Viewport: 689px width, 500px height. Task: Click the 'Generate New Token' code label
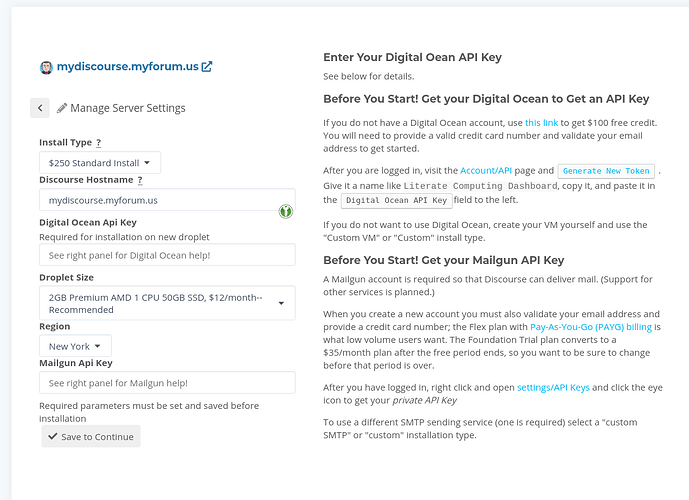pyautogui.click(x=606, y=171)
